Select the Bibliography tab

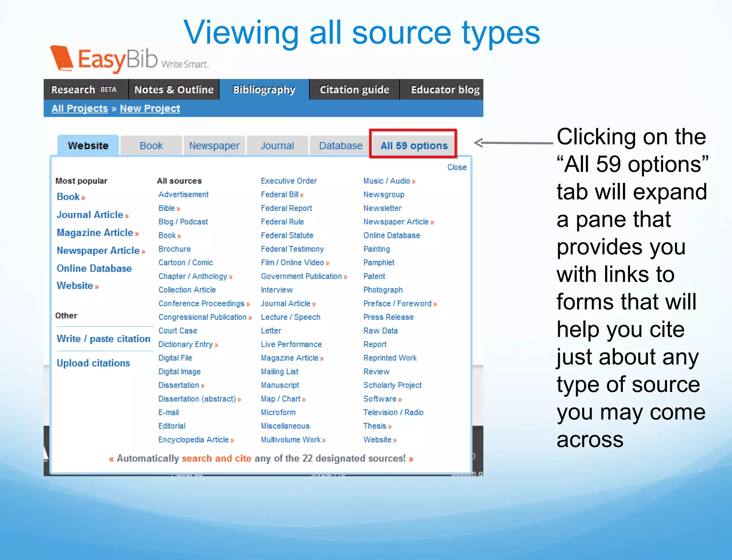264,89
